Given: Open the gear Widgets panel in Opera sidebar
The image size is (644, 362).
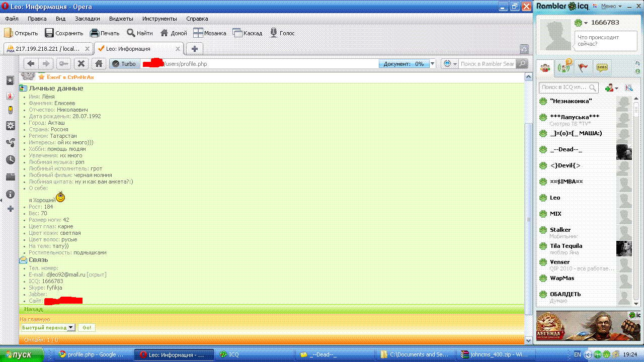Looking at the screenshot, I should (10, 126).
